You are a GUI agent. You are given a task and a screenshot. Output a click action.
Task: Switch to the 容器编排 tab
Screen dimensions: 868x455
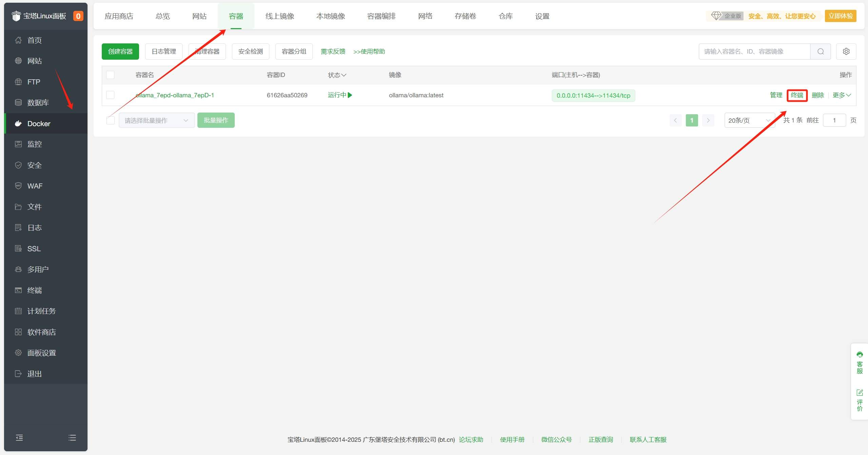381,16
